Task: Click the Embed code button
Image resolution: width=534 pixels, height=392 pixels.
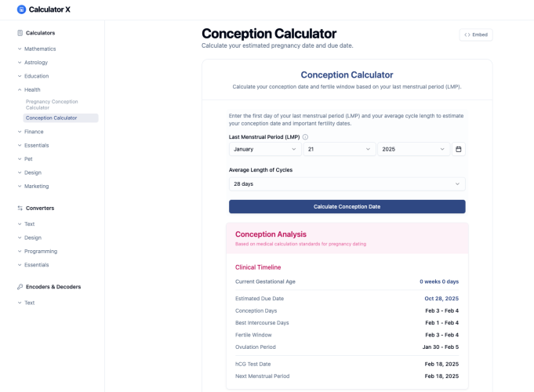Action: [476, 34]
